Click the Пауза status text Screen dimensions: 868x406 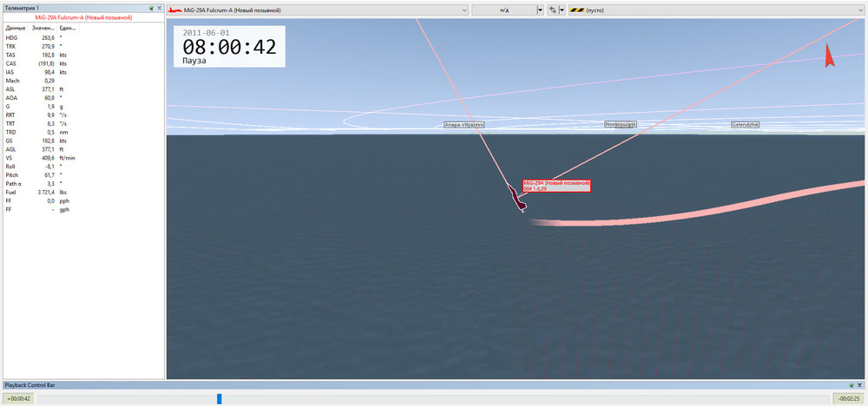(x=194, y=61)
